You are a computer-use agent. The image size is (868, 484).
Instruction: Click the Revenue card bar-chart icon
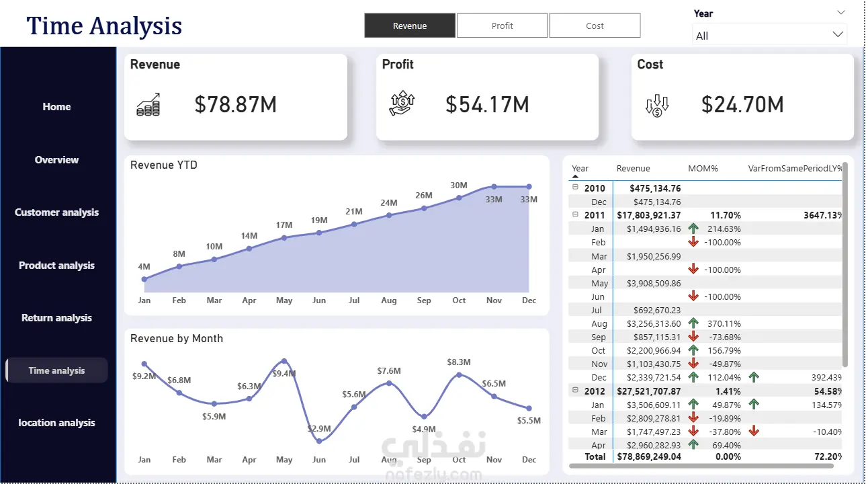148,105
